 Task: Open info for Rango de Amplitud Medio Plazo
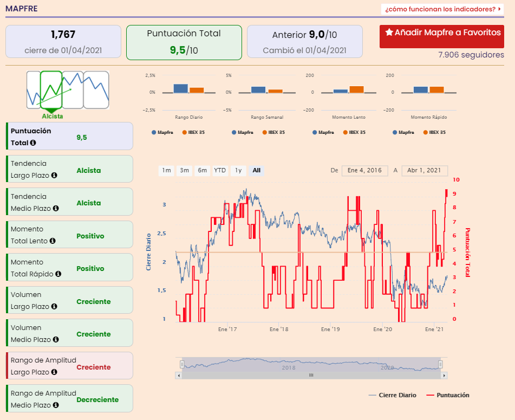pyautogui.click(x=56, y=405)
